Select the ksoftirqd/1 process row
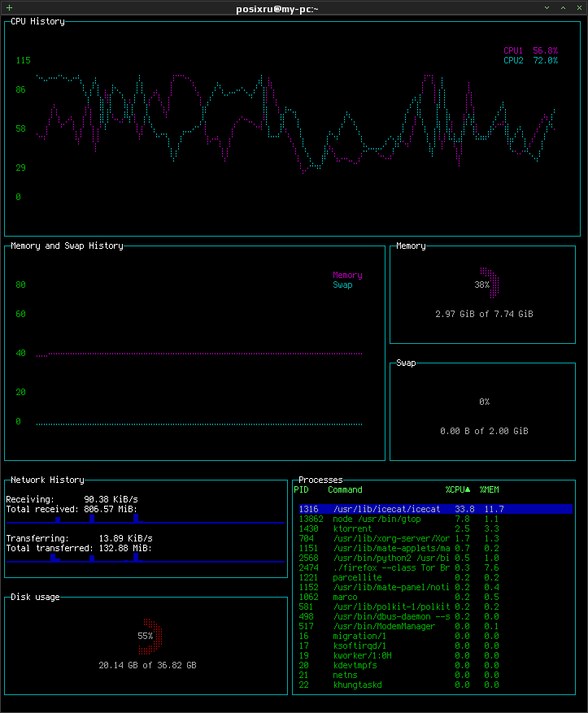588x713 pixels. [x=435, y=646]
